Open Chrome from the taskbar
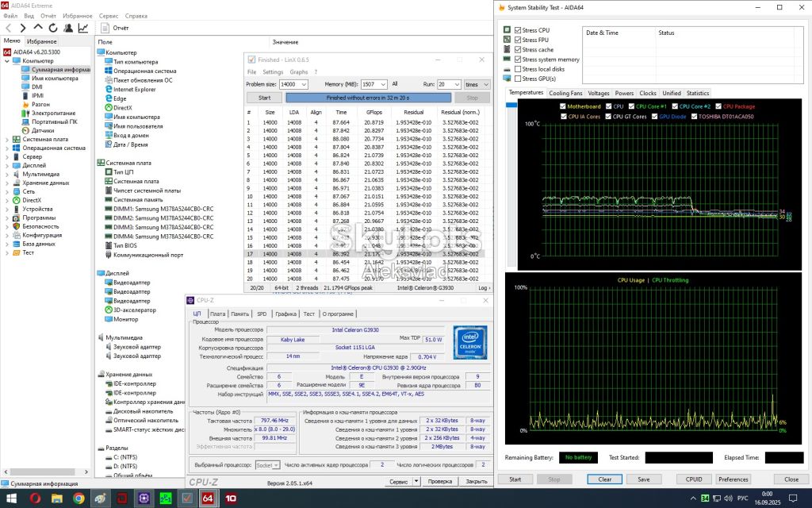This screenshot has width=812, height=508. [x=79, y=498]
